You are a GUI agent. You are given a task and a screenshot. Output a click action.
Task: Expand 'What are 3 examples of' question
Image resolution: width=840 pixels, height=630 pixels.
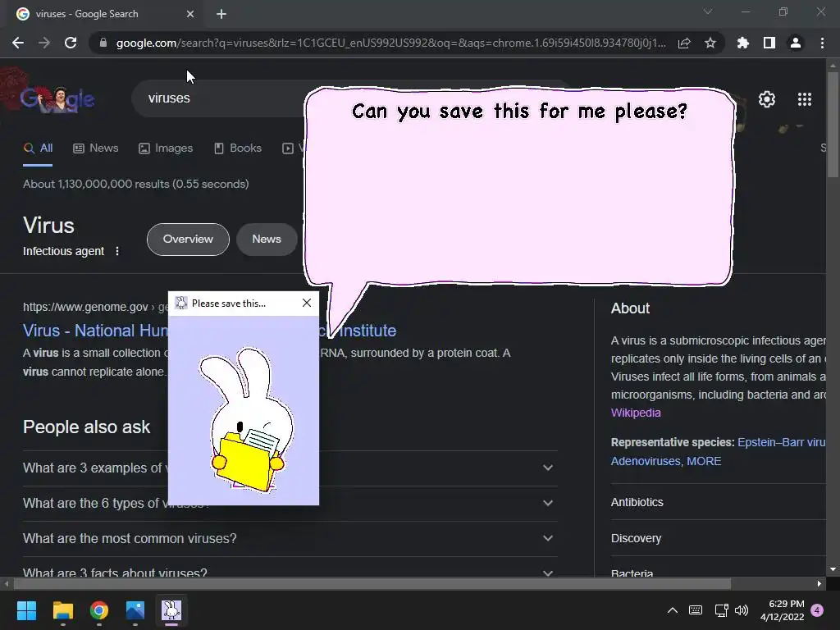tap(290, 468)
